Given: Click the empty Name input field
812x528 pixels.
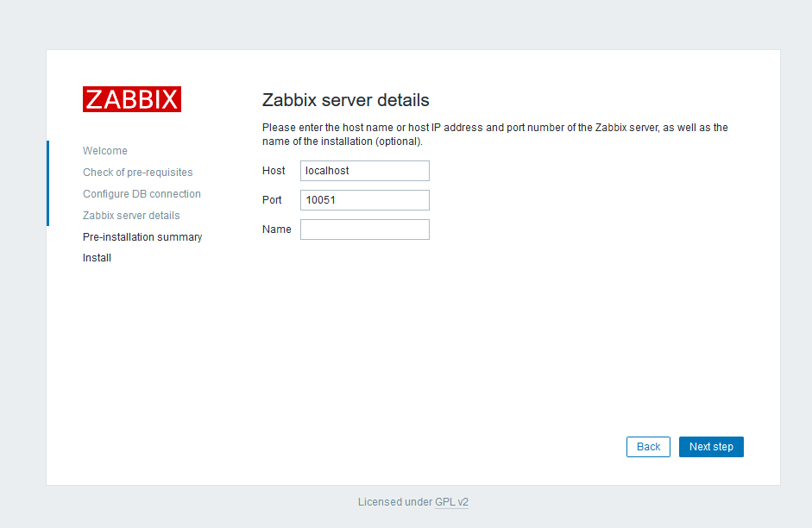Looking at the screenshot, I should coord(364,229).
